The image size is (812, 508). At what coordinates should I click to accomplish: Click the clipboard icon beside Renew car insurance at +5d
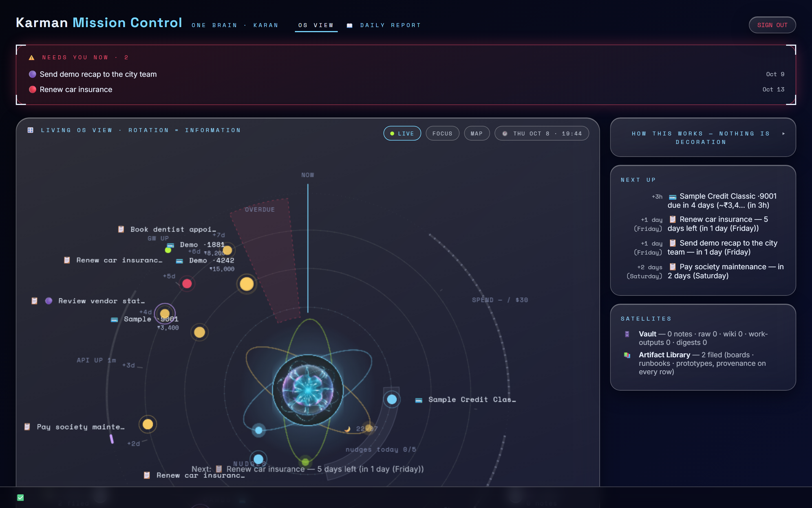pyautogui.click(x=67, y=260)
